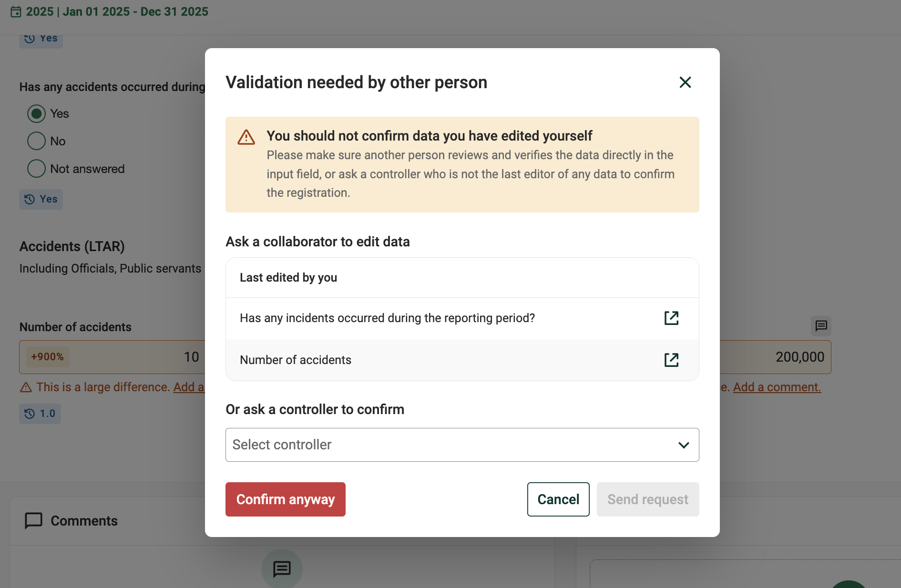Click the comment icon above 200,000 field
901x588 pixels.
821,326
